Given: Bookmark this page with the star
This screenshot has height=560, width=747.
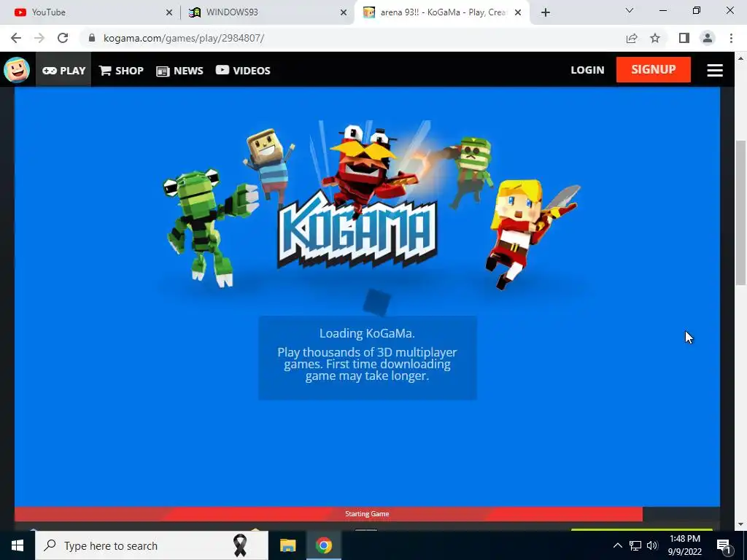Looking at the screenshot, I should 655,38.
